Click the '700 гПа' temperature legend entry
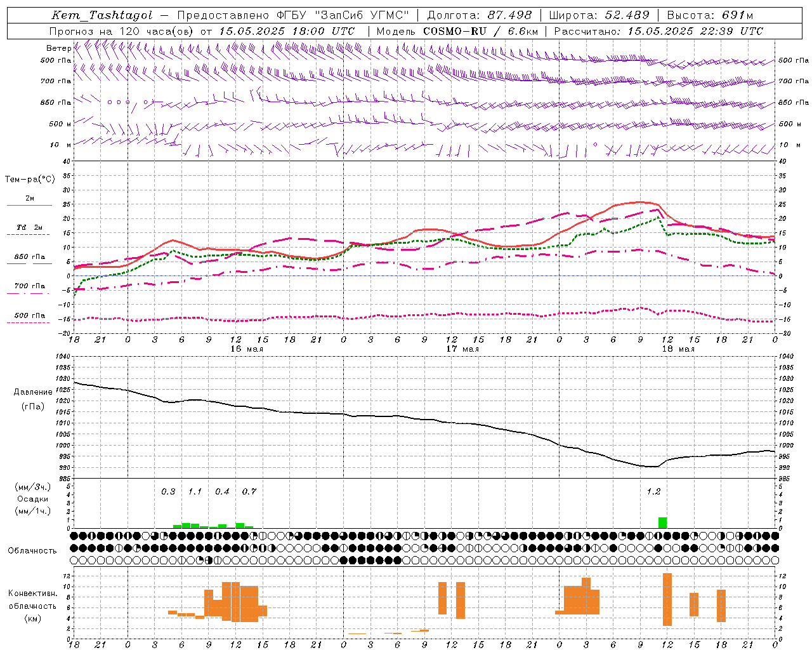Viewport: 812px width, 650px height. pos(30,286)
